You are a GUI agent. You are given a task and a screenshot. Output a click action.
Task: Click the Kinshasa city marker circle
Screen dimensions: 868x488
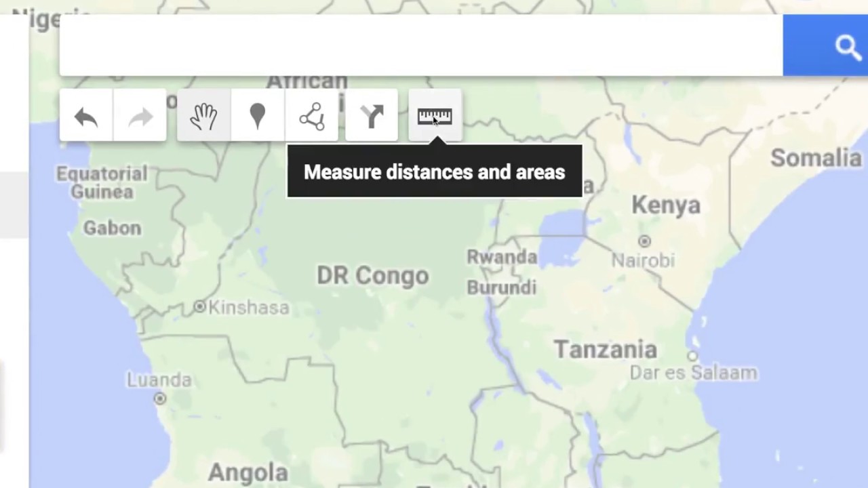[199, 307]
